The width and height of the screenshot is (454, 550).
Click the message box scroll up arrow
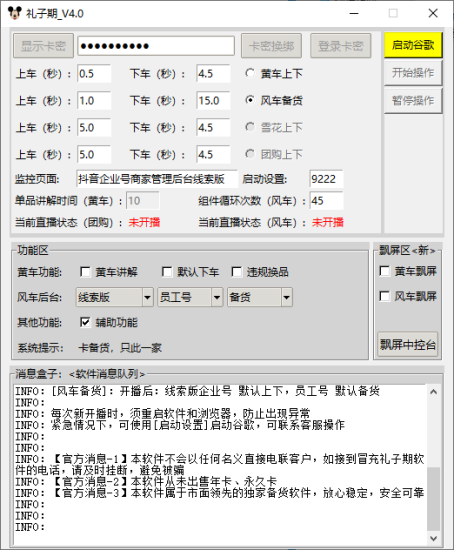tap(433, 391)
